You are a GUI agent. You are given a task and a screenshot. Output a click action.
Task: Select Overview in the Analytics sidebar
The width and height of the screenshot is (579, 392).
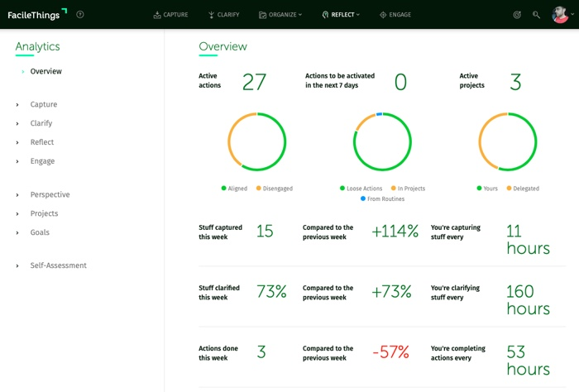click(x=45, y=72)
